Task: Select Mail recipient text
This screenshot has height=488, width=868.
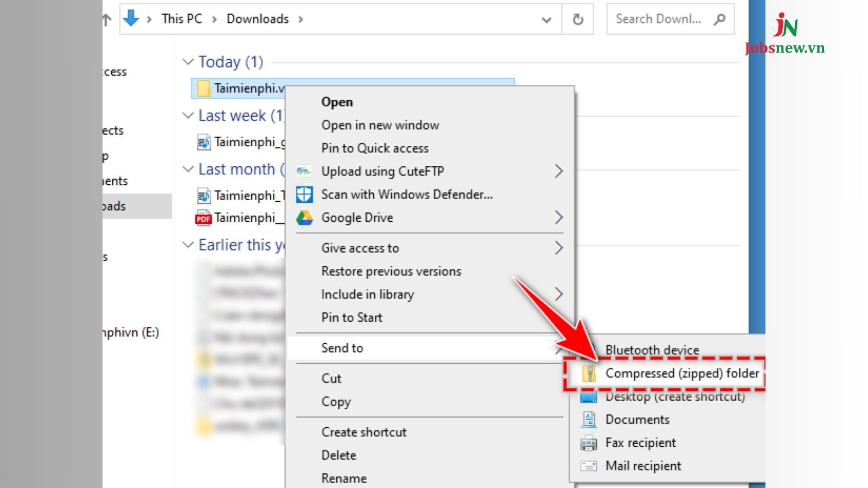Action: pos(643,466)
